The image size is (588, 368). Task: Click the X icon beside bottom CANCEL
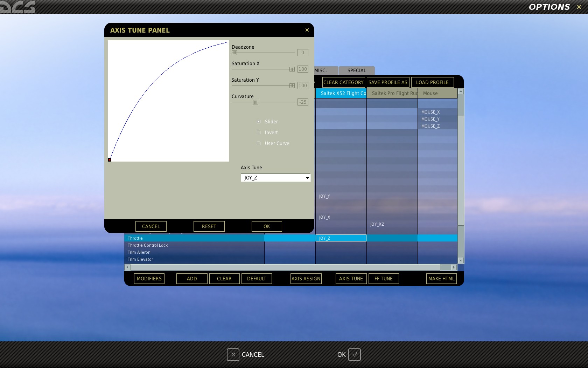click(x=233, y=355)
